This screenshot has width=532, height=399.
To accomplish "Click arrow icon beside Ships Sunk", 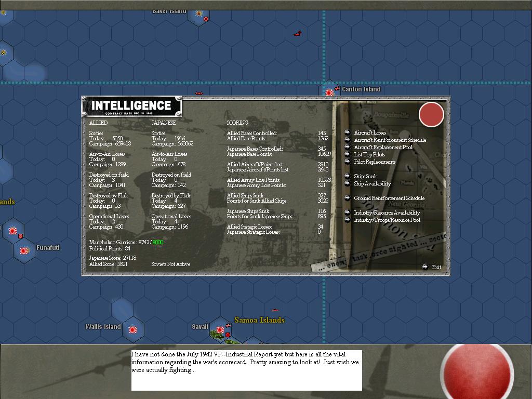I will point(348,176).
